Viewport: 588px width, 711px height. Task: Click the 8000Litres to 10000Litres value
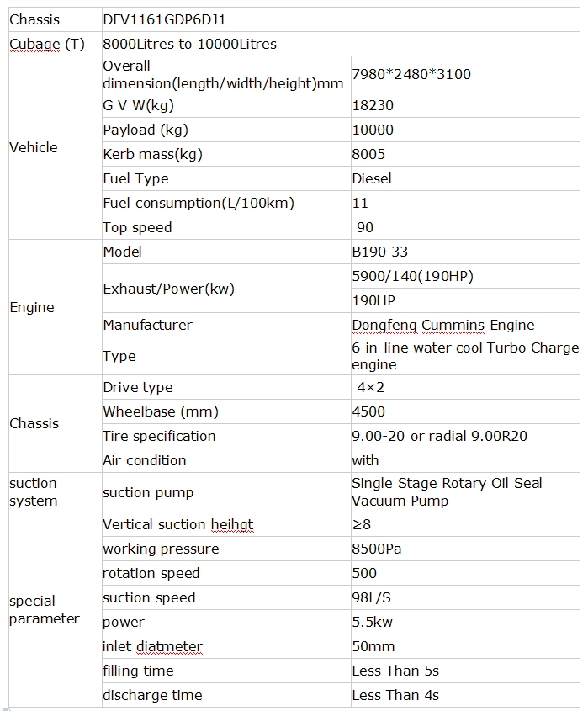click(189, 44)
